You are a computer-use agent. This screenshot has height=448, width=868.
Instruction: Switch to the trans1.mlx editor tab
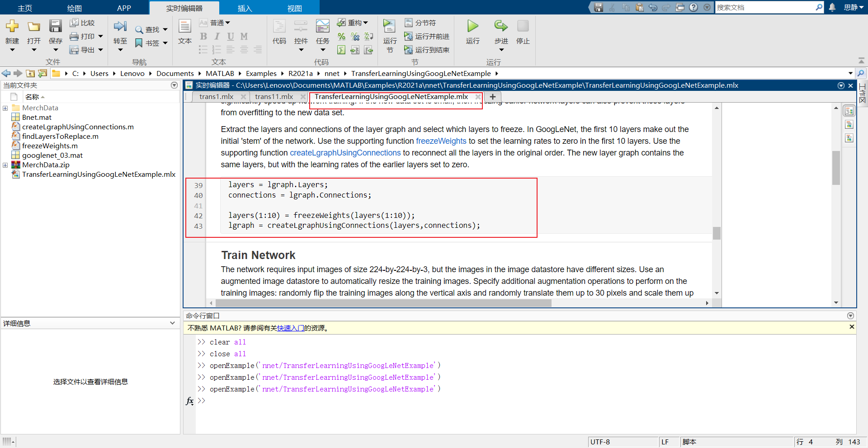click(216, 97)
